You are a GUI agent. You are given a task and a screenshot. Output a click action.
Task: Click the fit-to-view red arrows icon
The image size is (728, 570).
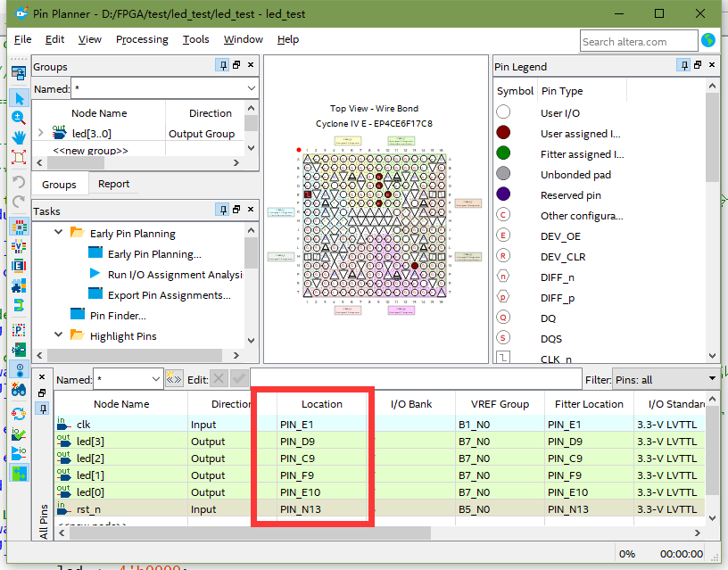[x=20, y=159]
